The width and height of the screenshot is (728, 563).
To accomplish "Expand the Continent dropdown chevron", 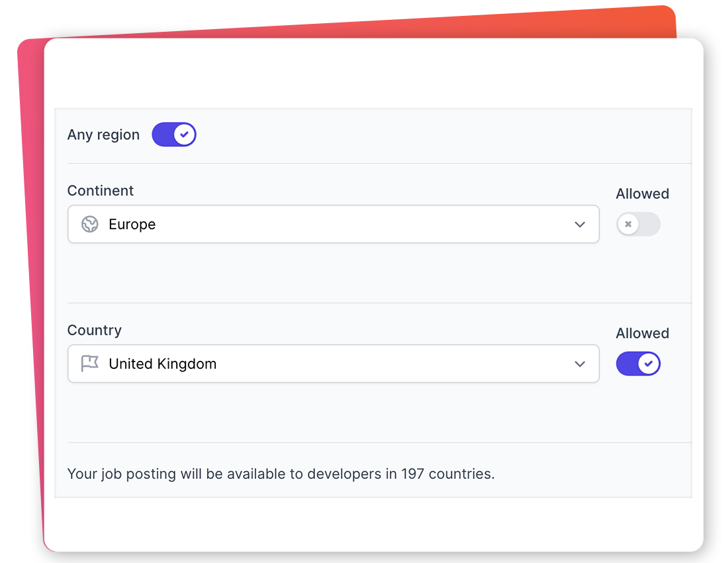I will click(x=580, y=225).
